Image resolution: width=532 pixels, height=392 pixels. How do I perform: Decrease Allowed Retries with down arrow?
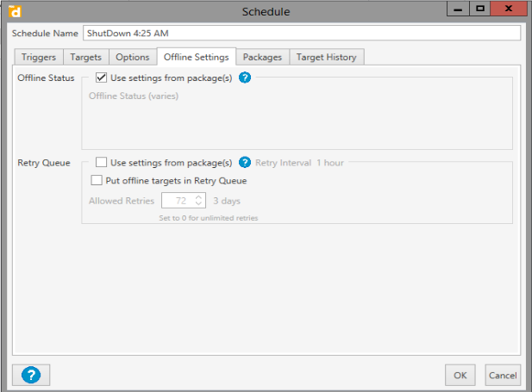(x=198, y=204)
